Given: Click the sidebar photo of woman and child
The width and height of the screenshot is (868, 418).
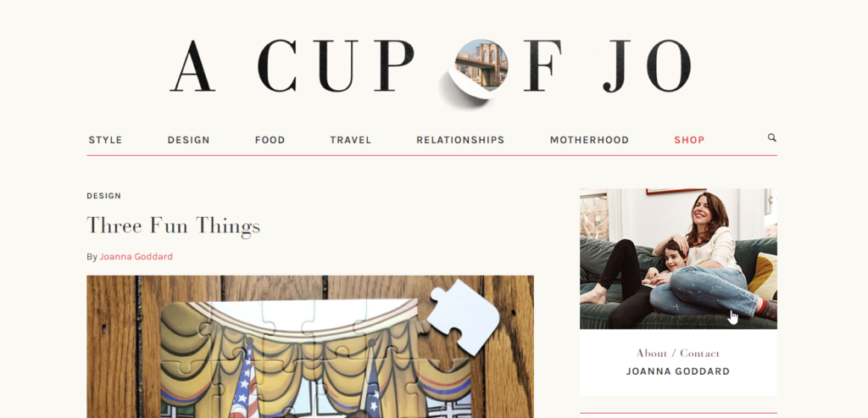Looking at the screenshot, I should [x=678, y=259].
